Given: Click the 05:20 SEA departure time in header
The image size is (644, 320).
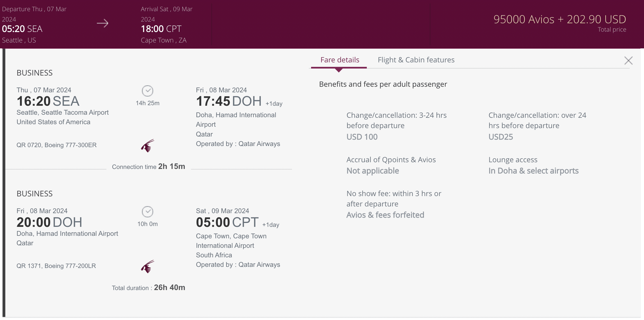Looking at the screenshot, I should 22,29.
